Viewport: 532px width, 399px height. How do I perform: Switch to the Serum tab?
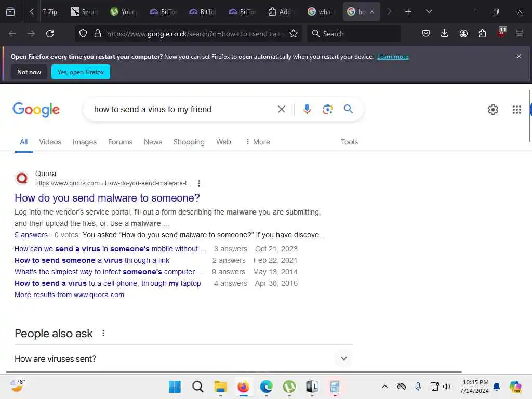click(x=84, y=12)
